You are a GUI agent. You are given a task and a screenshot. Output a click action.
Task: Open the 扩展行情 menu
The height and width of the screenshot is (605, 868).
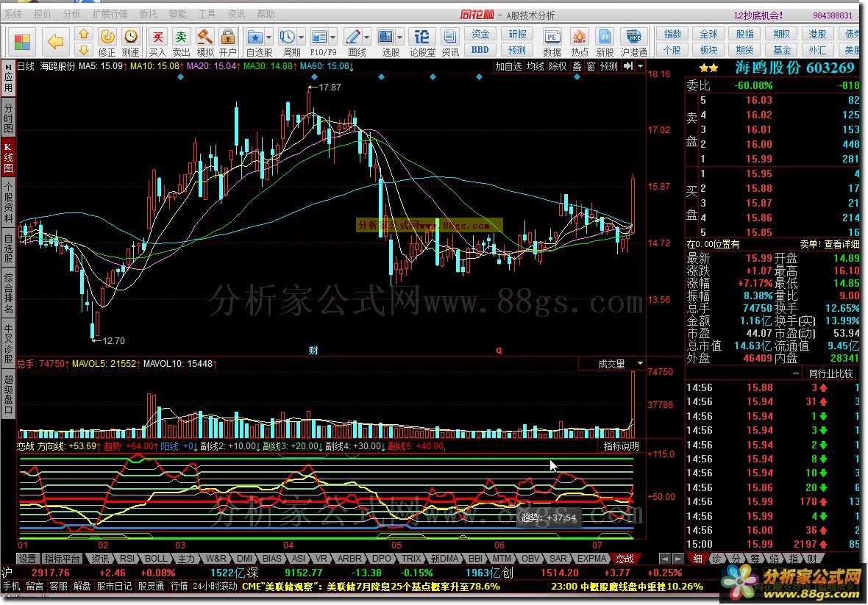(x=110, y=15)
